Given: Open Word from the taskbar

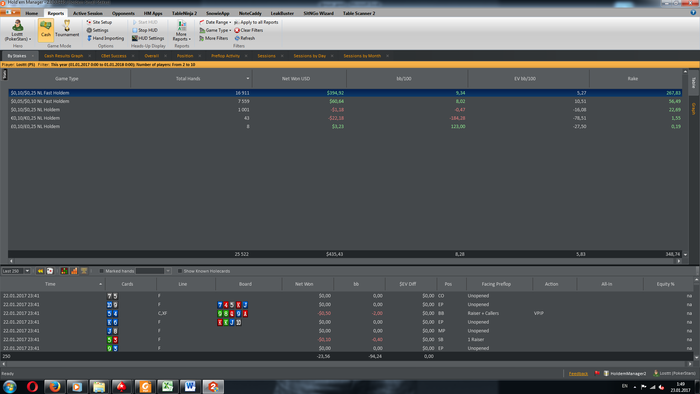Looking at the screenshot, I should (x=190, y=386).
